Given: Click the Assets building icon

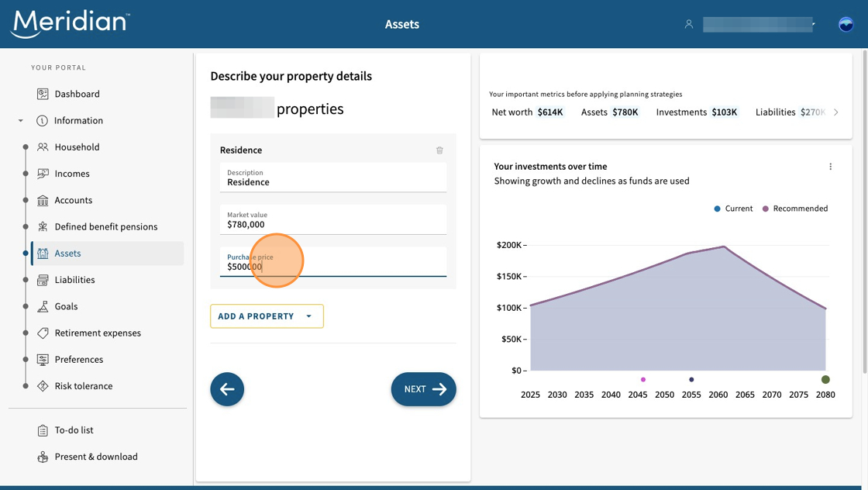Looking at the screenshot, I should (x=43, y=254).
